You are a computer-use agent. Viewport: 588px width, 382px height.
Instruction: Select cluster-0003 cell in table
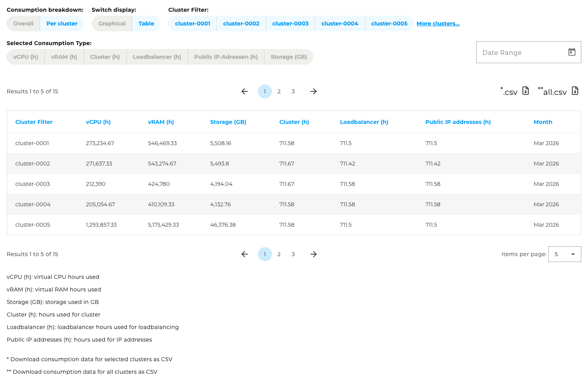pos(33,184)
